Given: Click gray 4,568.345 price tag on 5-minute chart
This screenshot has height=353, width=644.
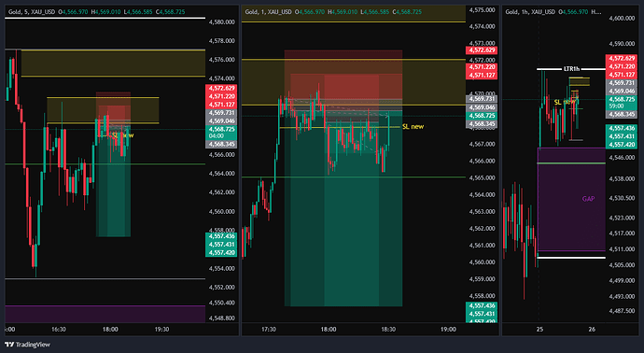Looking at the screenshot, I should pos(221,144).
